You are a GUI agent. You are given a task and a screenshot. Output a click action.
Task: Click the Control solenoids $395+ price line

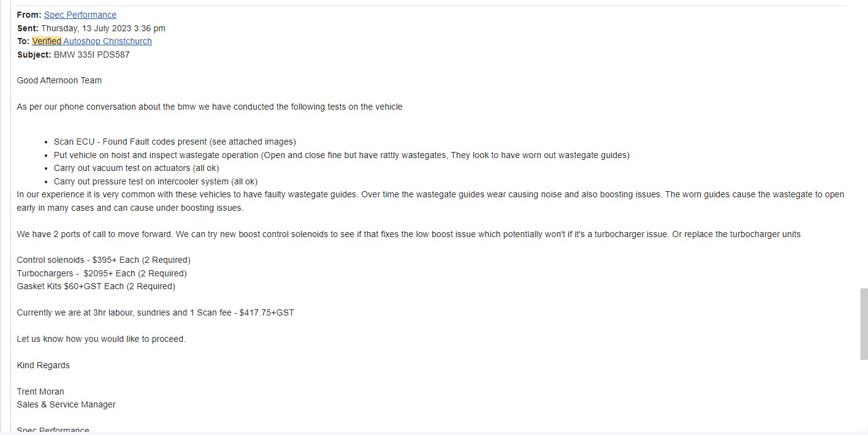tap(104, 260)
